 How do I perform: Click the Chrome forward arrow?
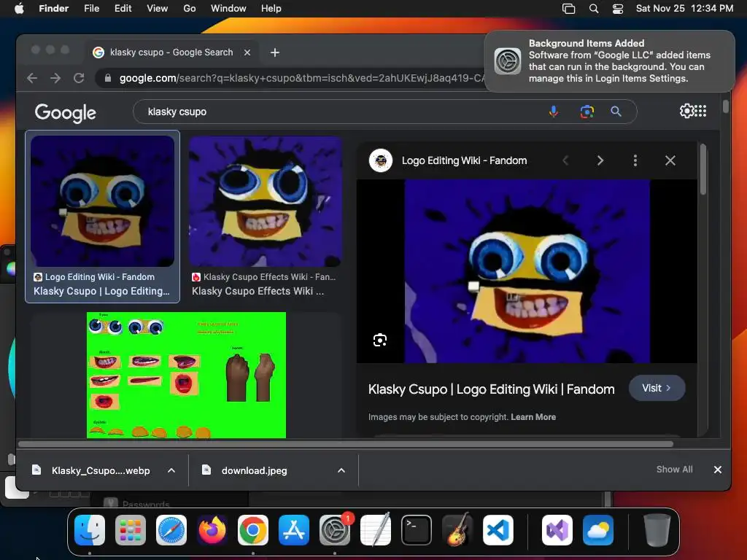coord(55,78)
